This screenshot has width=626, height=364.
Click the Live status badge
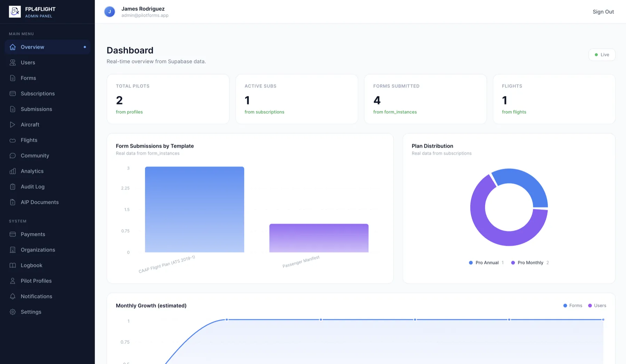pyautogui.click(x=602, y=55)
